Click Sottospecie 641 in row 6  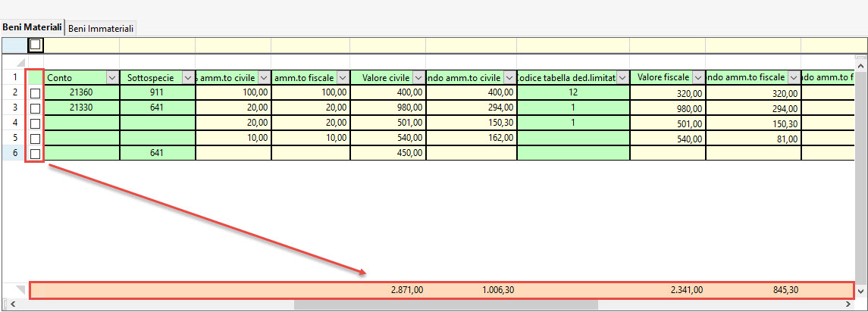157,154
